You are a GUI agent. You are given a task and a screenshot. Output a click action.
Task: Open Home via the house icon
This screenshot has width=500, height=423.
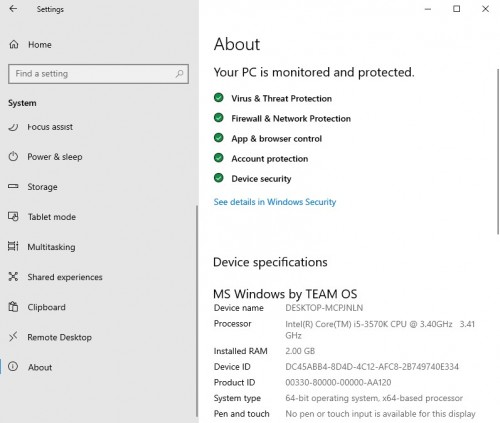14,44
